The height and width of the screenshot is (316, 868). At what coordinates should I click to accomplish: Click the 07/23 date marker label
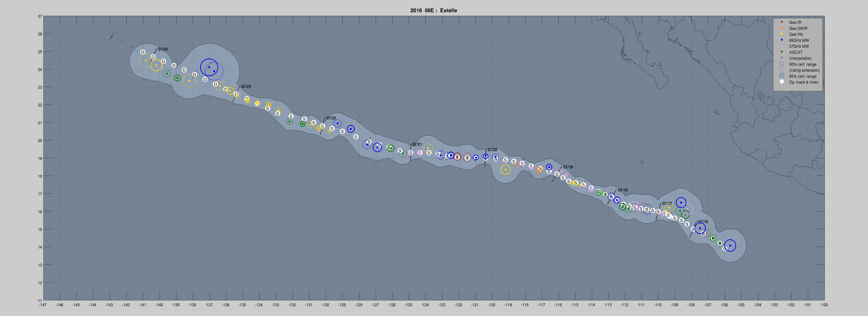coord(246,87)
